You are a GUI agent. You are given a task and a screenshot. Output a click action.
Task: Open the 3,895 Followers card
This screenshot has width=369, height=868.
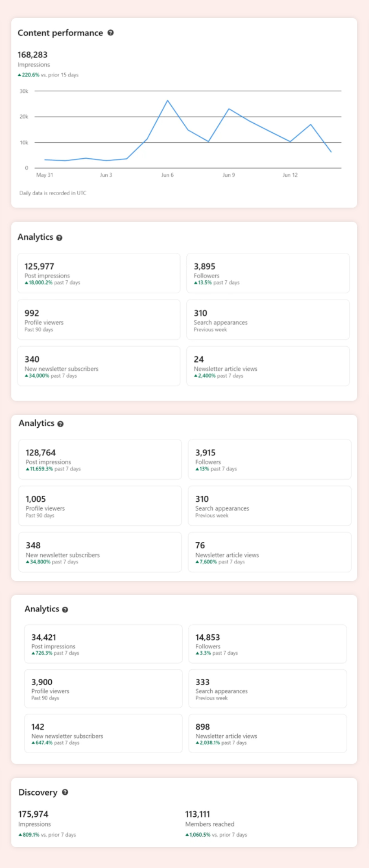268,273
